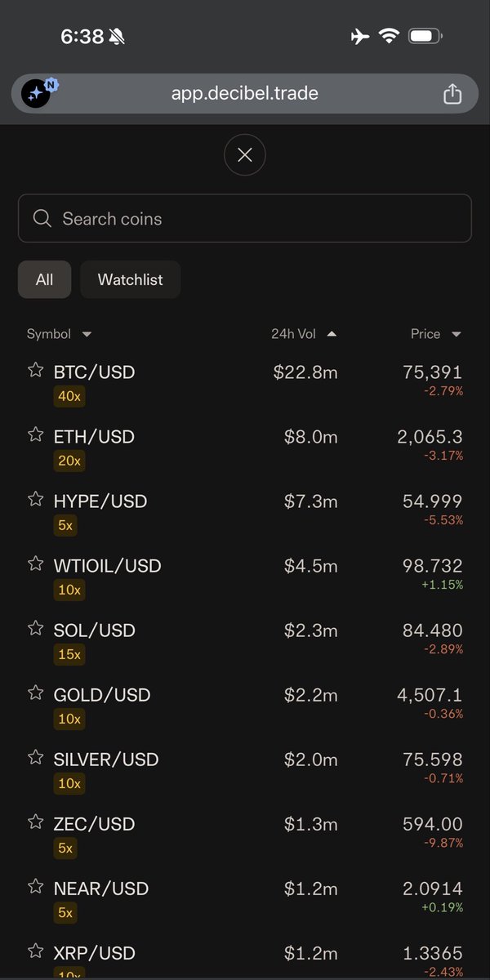This screenshot has height=980, width=490.
Task: Add ZEC/USD to favorites via star
Action: (35, 822)
